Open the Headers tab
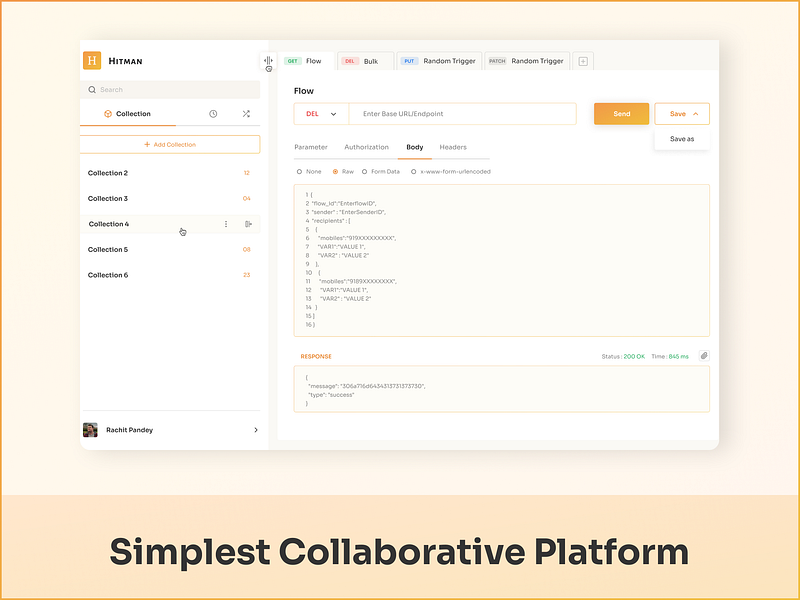800x600 pixels. pyautogui.click(x=453, y=147)
